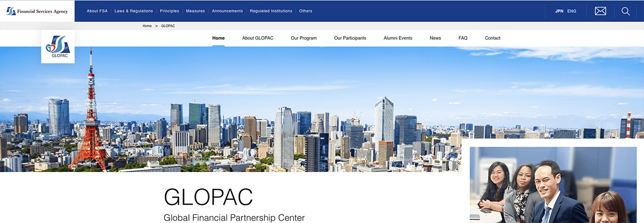Switch language to ENG
The width and height of the screenshot is (644, 223).
tap(572, 11)
